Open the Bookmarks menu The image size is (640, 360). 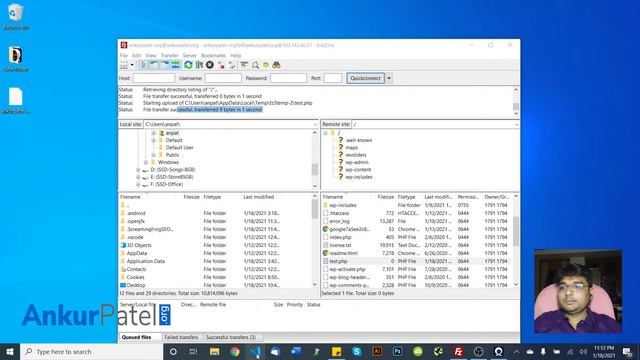click(213, 55)
